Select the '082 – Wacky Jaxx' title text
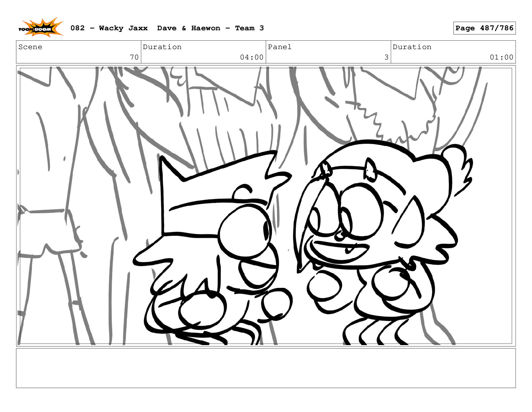Viewport: 532px width, 412px height. click(x=109, y=28)
